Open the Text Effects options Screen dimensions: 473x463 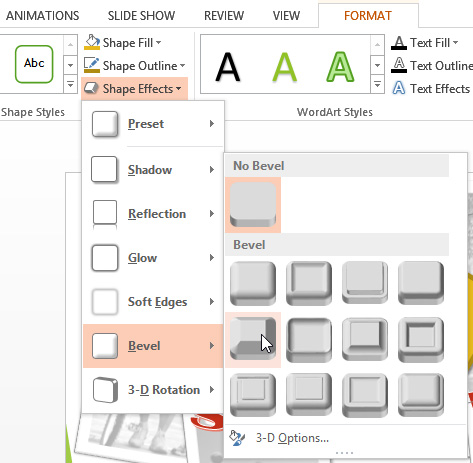(x=431, y=89)
